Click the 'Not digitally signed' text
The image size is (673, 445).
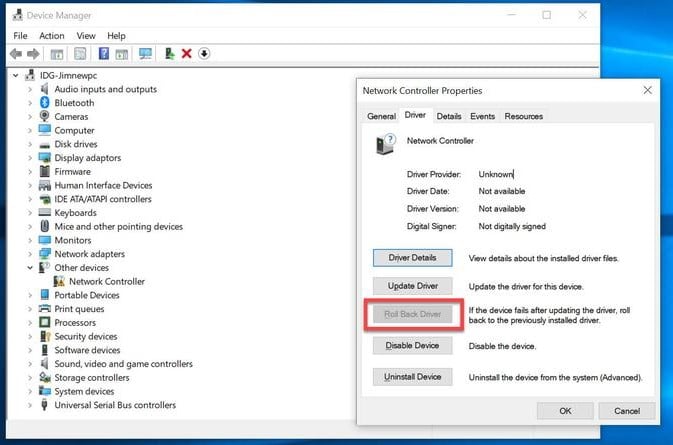pos(512,226)
